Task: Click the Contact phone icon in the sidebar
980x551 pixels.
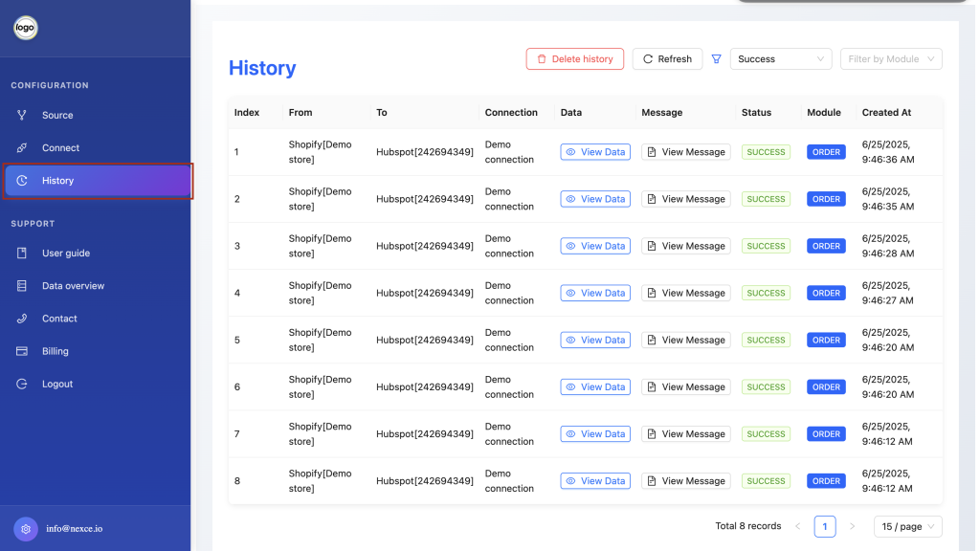Action: pyautogui.click(x=22, y=319)
